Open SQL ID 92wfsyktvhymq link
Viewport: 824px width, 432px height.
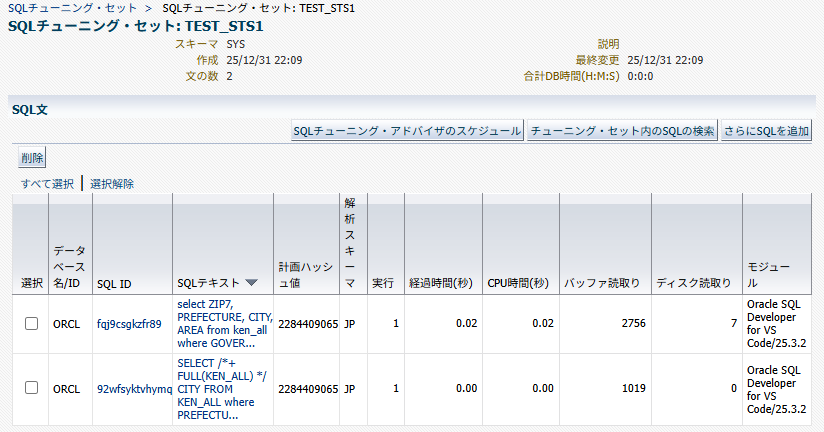pyautogui.click(x=134, y=388)
